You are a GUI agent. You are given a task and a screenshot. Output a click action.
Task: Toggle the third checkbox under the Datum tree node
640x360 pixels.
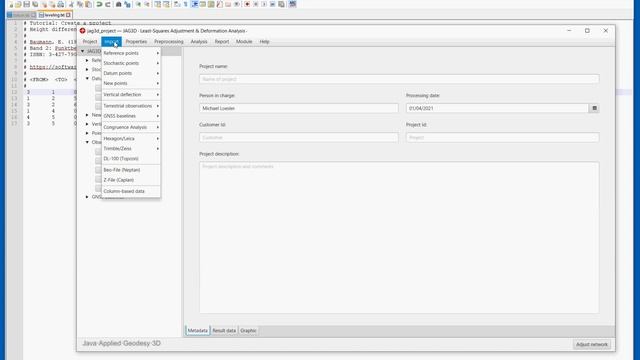pos(98,106)
